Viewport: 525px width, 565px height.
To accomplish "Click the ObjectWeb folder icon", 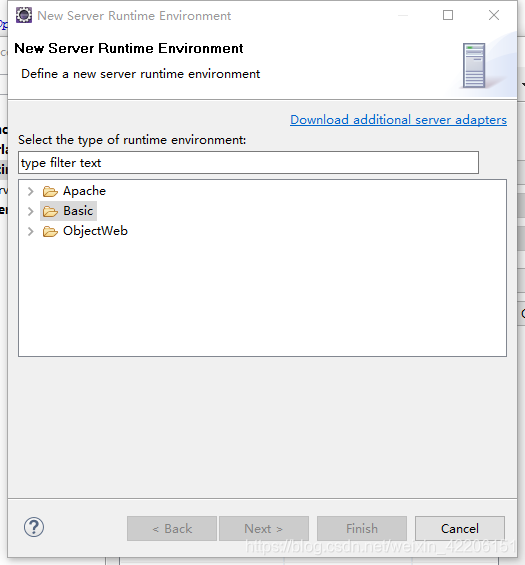I will [50, 231].
